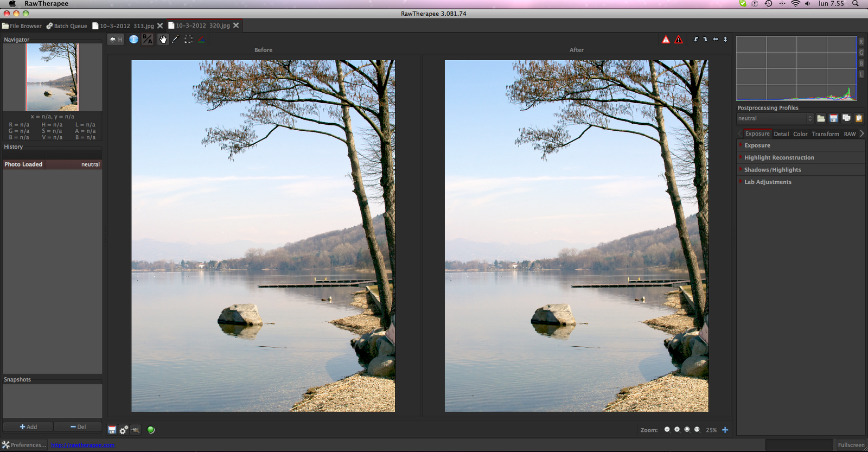Switch to the Transform tab

pos(825,134)
